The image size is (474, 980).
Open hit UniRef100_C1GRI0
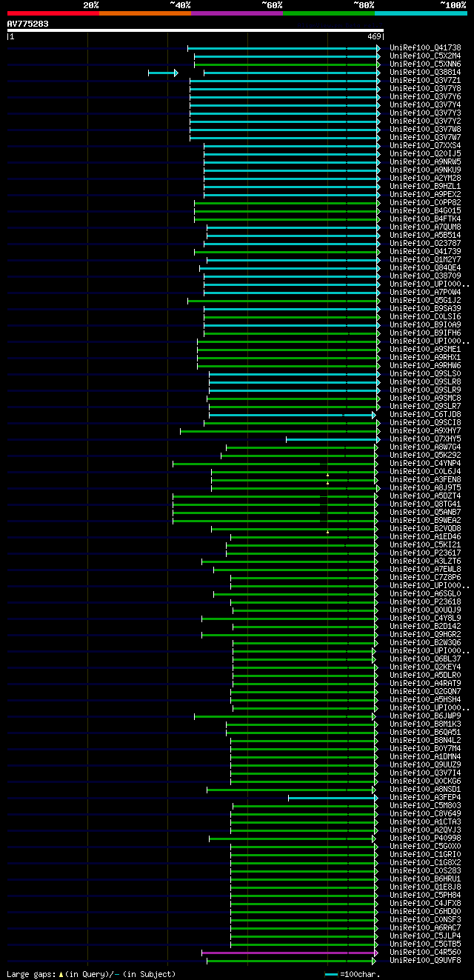[425, 854]
